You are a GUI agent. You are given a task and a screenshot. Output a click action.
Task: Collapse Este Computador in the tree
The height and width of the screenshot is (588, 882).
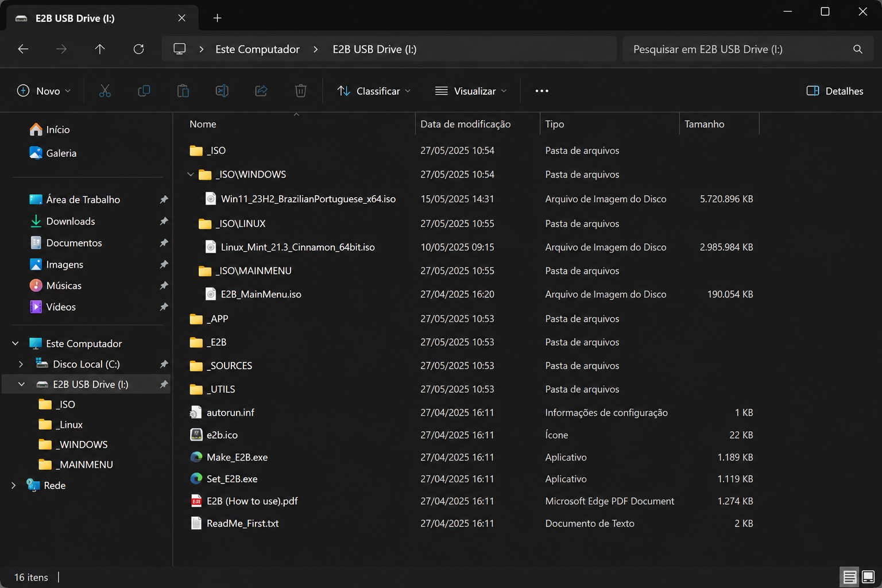(x=16, y=343)
